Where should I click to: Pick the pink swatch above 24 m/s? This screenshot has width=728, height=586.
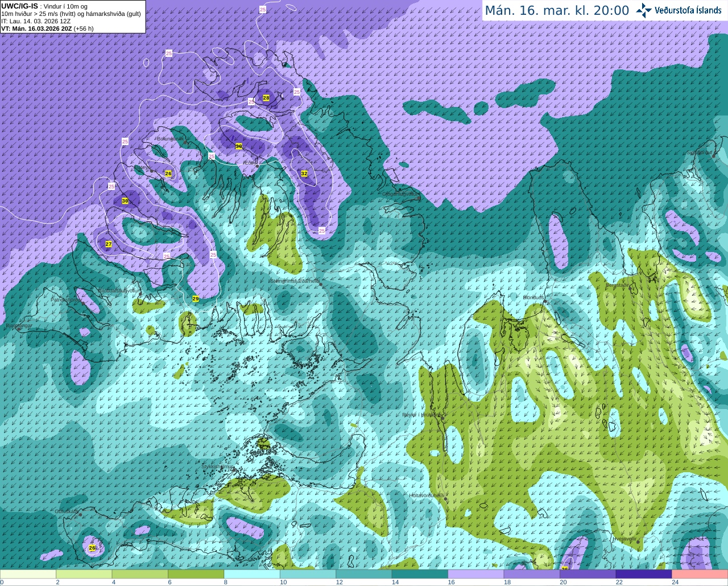pos(700,574)
